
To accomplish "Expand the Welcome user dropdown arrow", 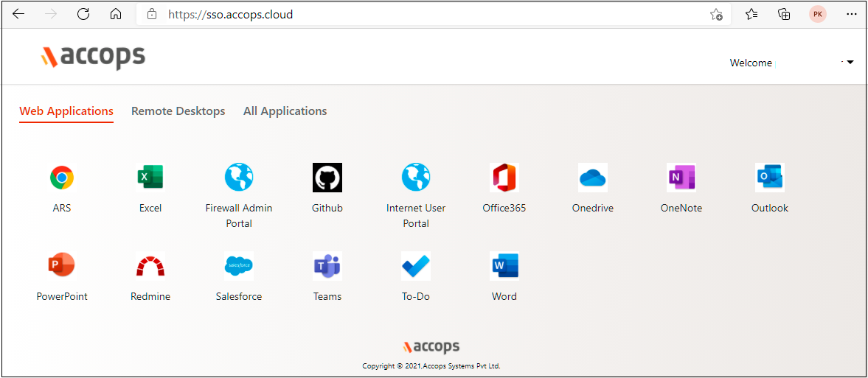I will point(850,63).
